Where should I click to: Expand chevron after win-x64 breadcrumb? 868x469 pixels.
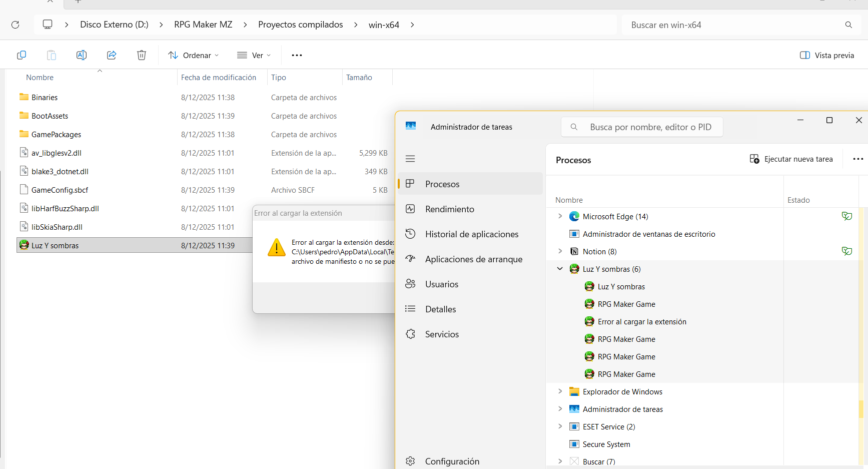point(412,25)
